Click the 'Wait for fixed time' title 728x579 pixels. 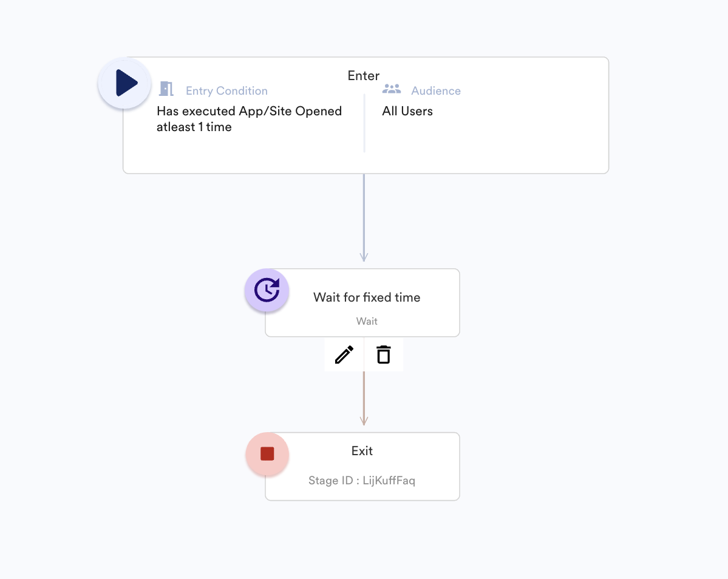tap(367, 297)
